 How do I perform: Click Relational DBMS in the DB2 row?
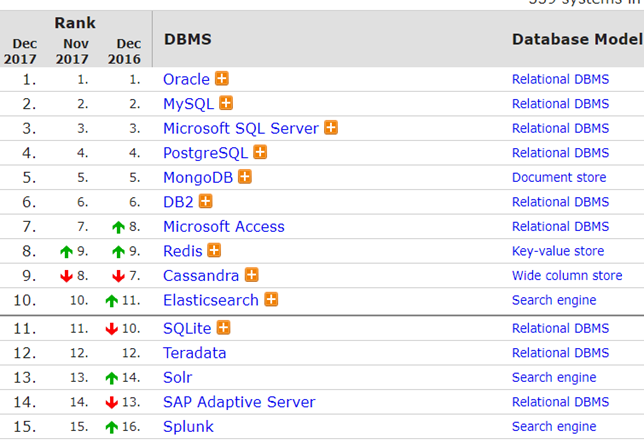[560, 202]
